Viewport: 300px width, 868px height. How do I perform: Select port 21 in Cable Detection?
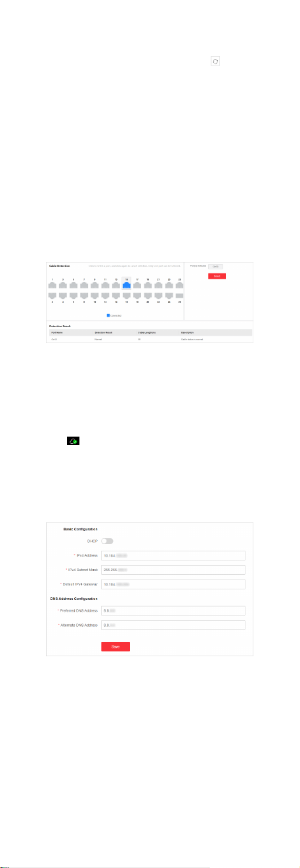coord(158,285)
